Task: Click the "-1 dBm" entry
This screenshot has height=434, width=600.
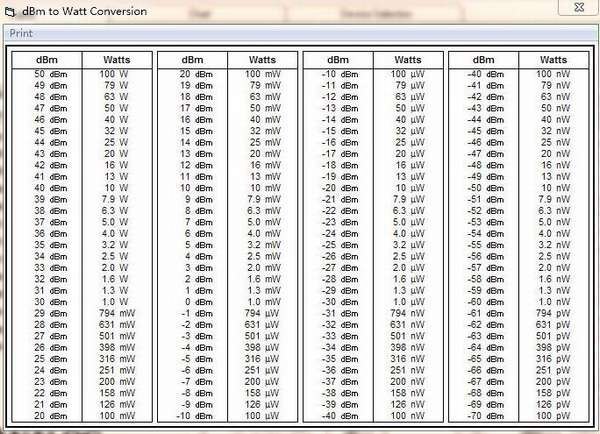Action: tap(197, 313)
